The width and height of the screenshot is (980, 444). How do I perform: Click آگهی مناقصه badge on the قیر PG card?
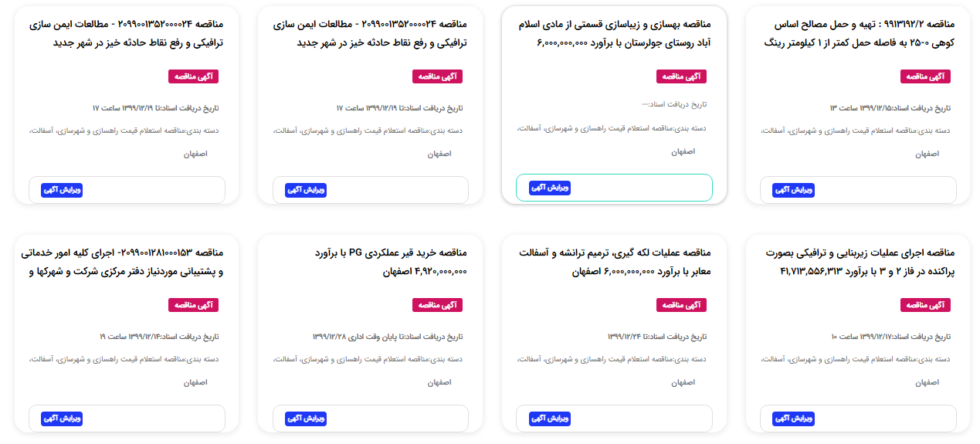[x=437, y=305]
